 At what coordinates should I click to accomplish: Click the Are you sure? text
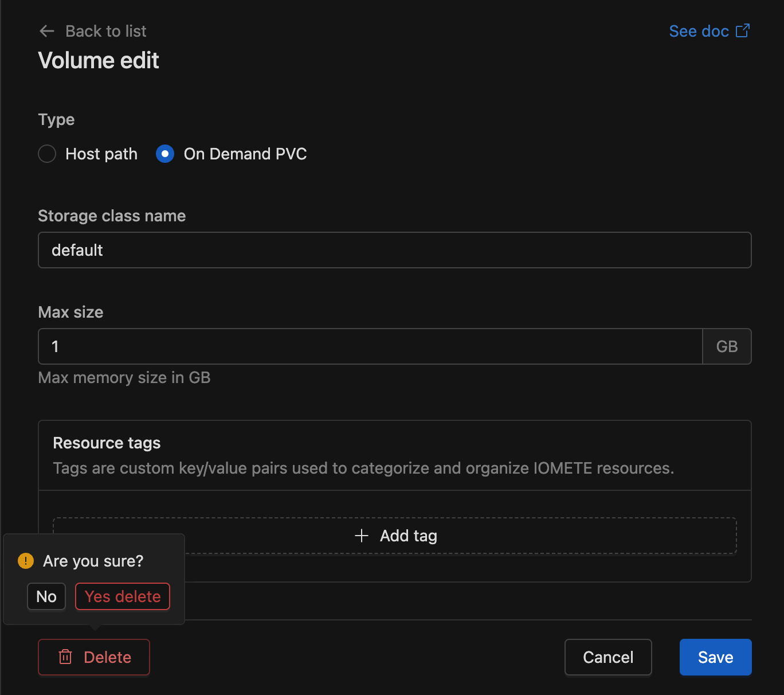(x=93, y=561)
